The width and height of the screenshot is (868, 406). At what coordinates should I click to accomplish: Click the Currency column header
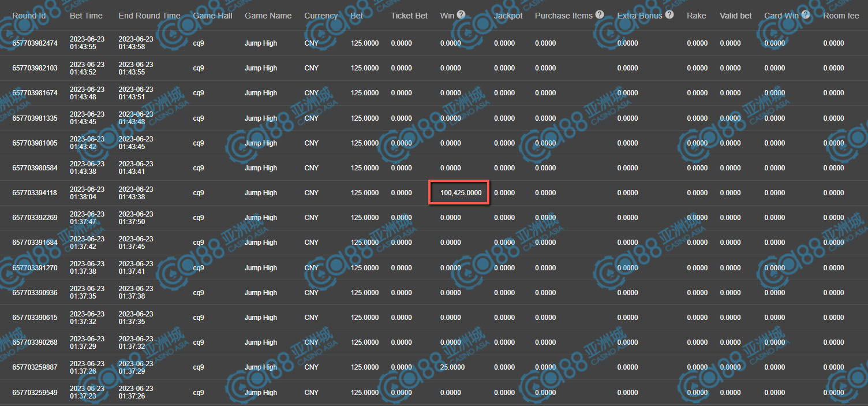tap(321, 16)
